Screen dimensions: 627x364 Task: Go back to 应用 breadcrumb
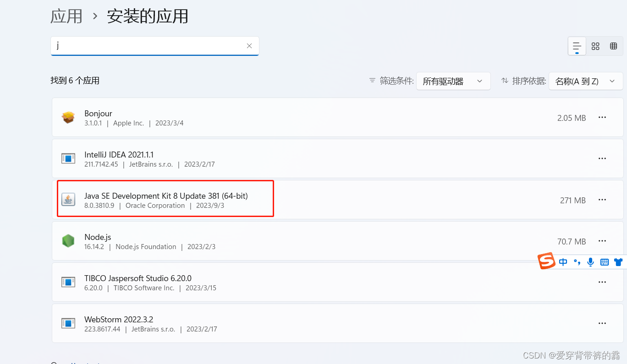(x=66, y=16)
